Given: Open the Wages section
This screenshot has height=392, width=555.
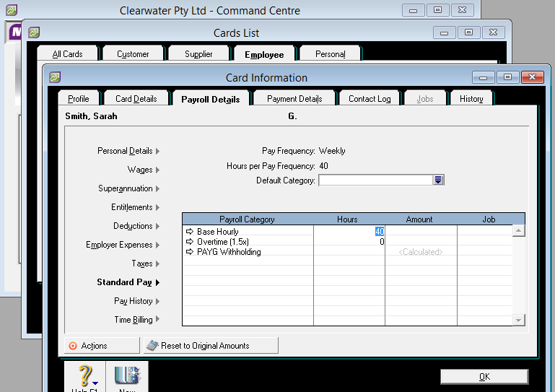Looking at the screenshot, I should [144, 170].
